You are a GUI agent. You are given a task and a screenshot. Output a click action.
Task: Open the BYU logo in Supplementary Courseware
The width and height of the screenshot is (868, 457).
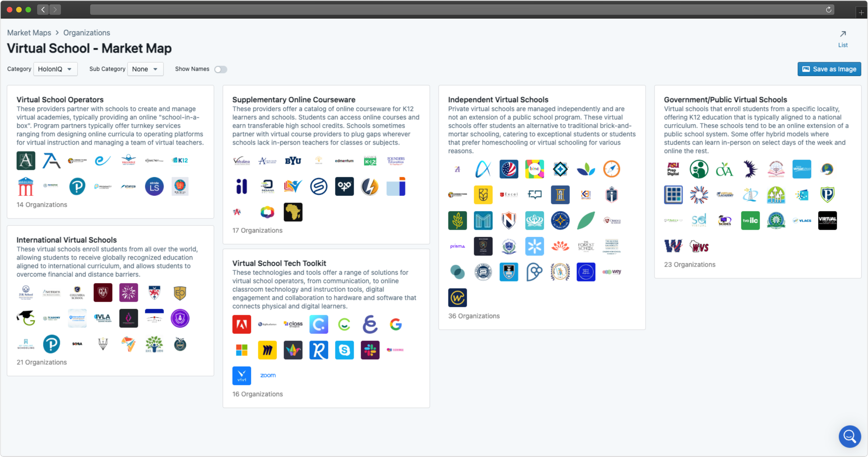(293, 161)
